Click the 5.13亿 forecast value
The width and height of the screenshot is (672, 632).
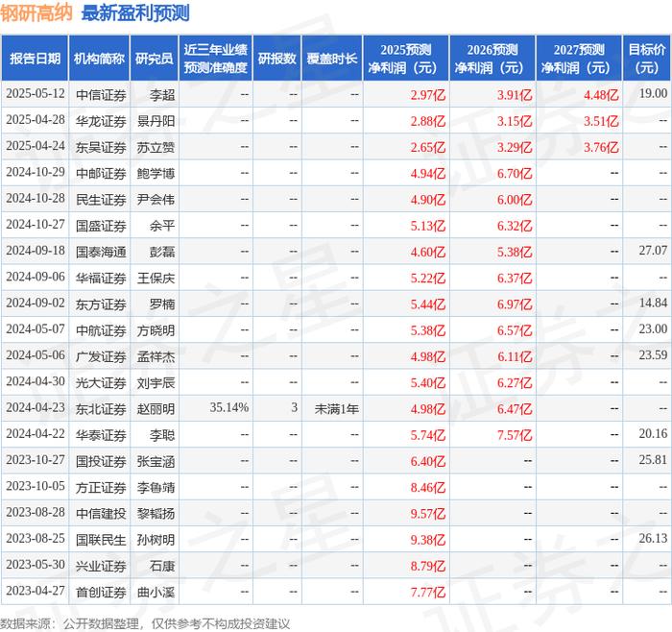coord(428,226)
